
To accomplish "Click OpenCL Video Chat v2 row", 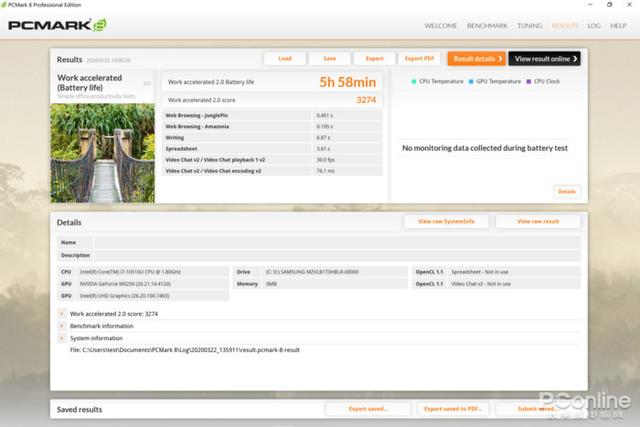I will tap(496, 284).
